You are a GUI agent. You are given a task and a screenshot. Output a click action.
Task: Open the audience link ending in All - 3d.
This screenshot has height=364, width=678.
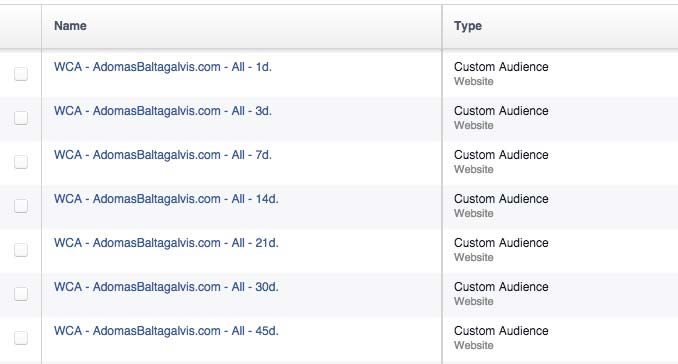[x=163, y=111]
